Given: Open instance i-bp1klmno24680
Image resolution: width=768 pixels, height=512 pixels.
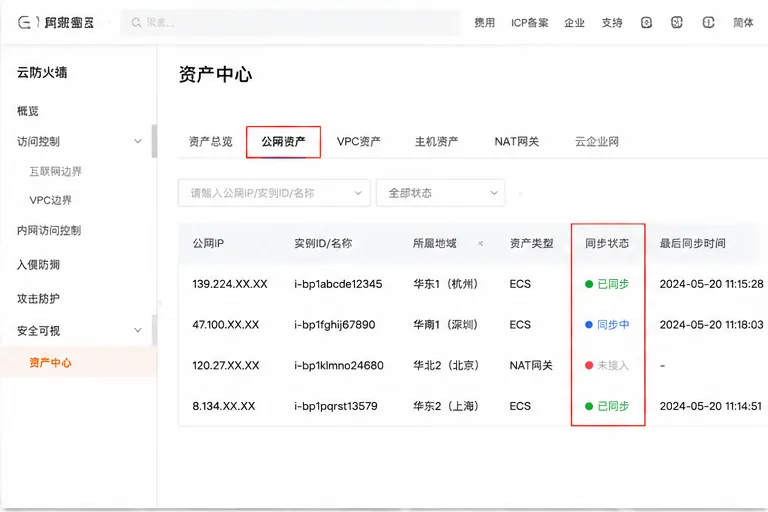Looking at the screenshot, I should point(338,365).
